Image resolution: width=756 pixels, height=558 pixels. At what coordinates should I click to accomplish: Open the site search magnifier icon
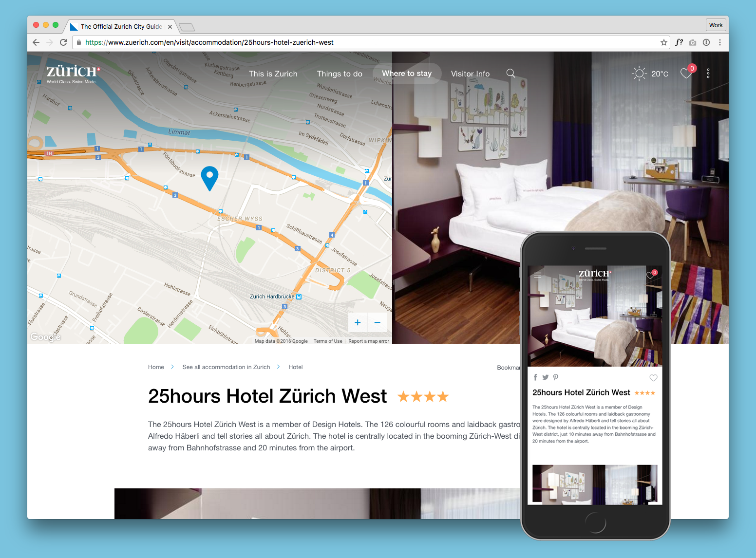[510, 73]
